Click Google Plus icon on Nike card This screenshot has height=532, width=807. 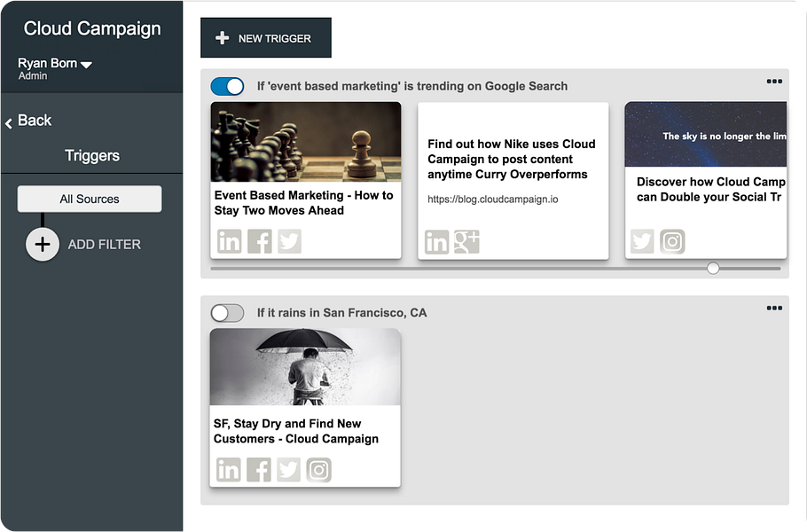(x=466, y=241)
